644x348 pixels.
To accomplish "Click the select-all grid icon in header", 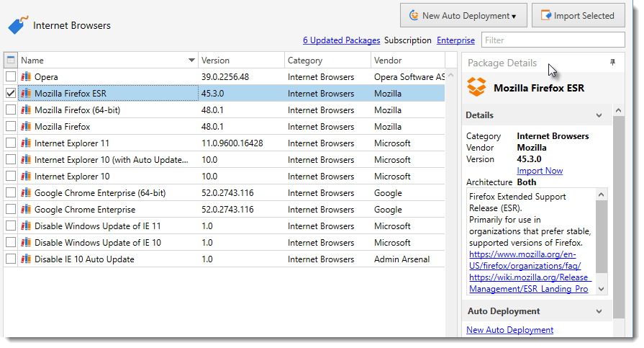I will [10, 61].
